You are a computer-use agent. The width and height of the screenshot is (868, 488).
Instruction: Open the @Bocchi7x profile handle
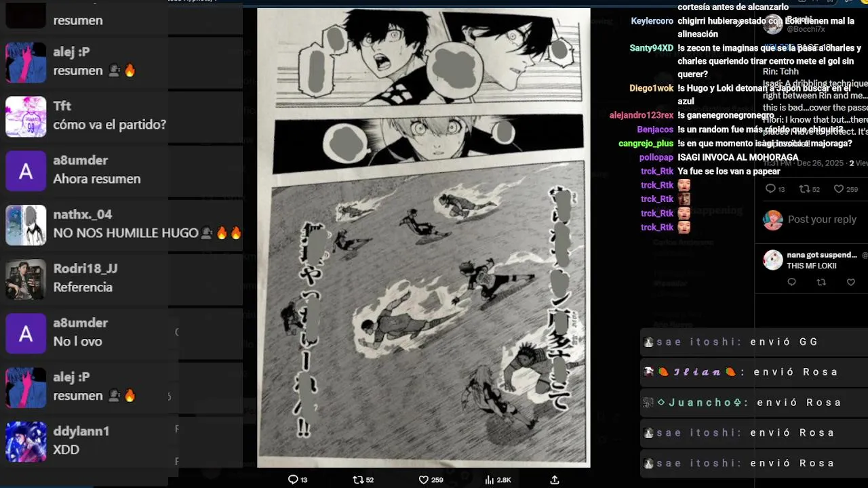(x=806, y=29)
